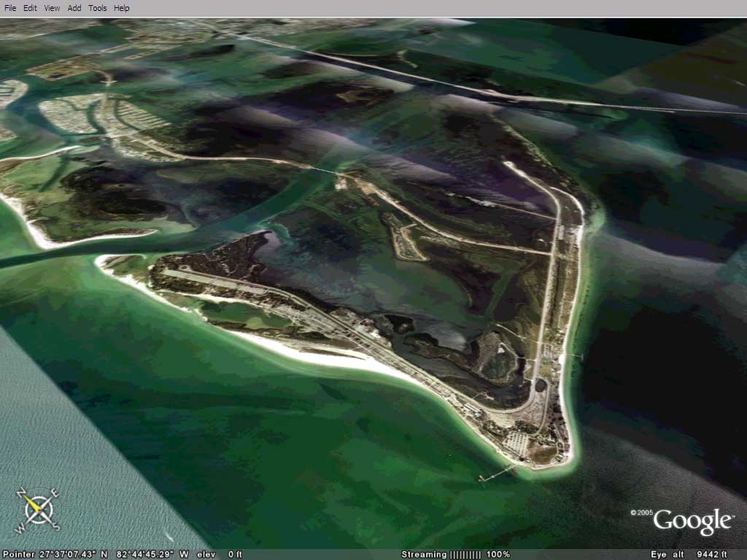Open the Help menu
Viewport: 747px width, 560px height.
pos(122,8)
